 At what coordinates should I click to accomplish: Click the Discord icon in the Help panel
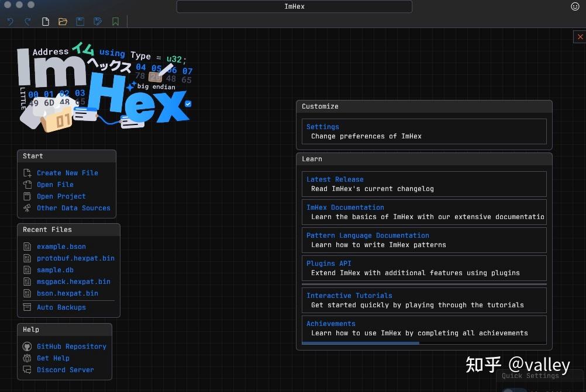tap(27, 370)
